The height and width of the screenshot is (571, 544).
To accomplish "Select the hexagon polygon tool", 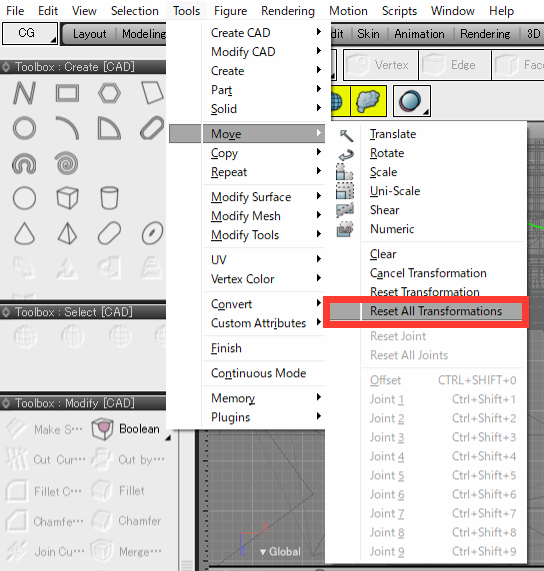I will pyautogui.click(x=109, y=93).
